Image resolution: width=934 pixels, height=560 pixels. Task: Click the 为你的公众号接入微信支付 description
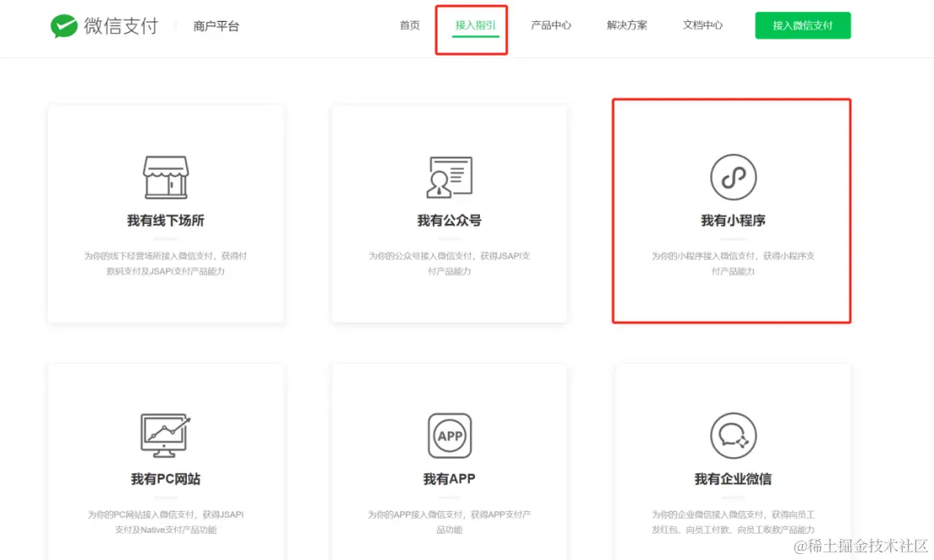coord(449,264)
